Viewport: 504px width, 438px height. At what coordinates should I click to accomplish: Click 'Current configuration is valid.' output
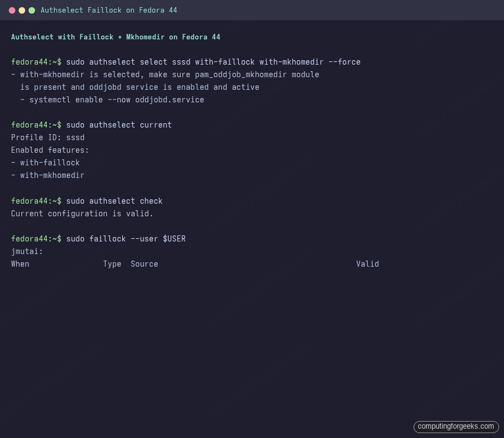[82, 214]
